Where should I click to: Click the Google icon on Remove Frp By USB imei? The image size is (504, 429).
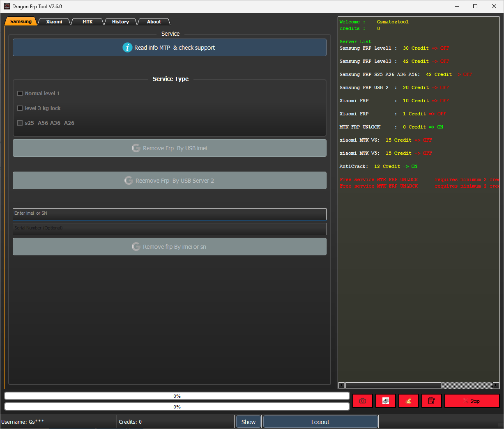pyautogui.click(x=136, y=148)
